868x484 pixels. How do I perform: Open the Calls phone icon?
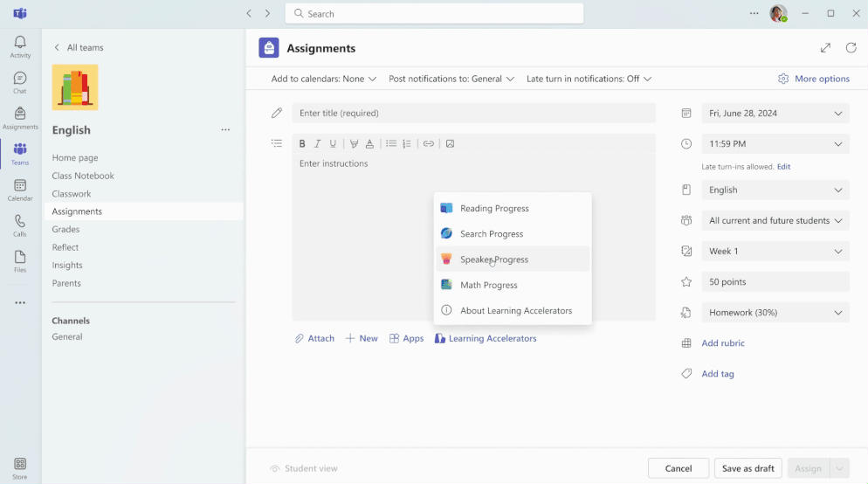[20, 225]
